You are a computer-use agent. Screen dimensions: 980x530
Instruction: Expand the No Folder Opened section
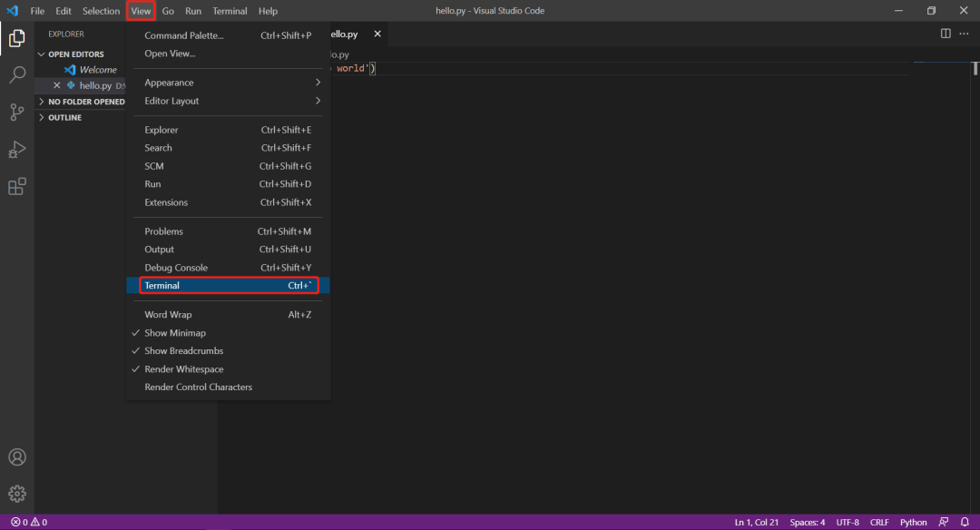click(80, 102)
